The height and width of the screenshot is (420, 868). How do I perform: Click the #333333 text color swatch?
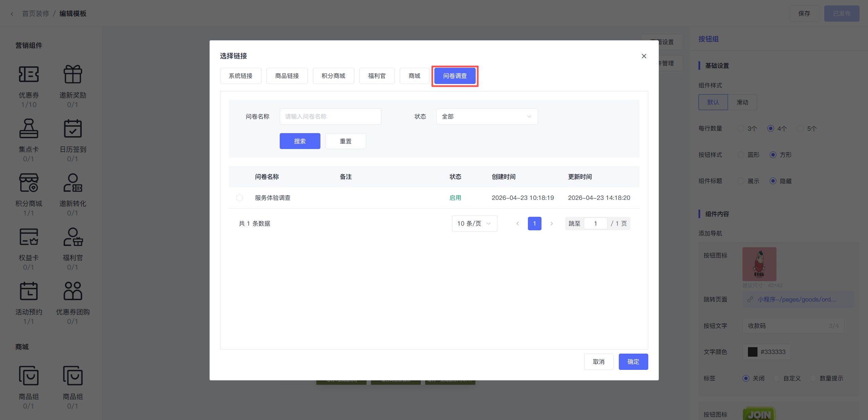pyautogui.click(x=753, y=352)
